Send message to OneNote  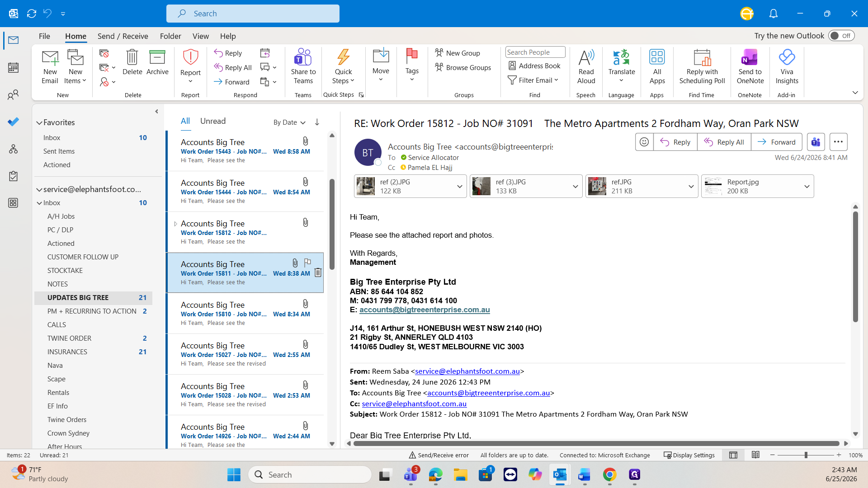pos(750,57)
